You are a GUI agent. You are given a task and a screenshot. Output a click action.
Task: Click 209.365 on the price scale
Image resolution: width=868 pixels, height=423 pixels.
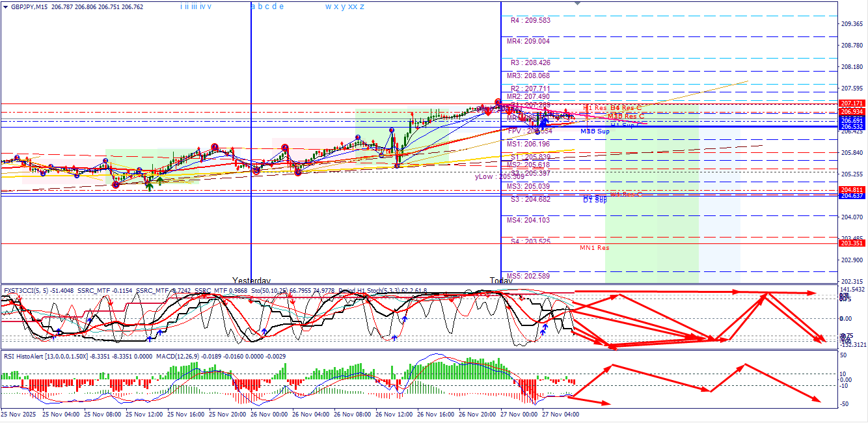click(852, 24)
